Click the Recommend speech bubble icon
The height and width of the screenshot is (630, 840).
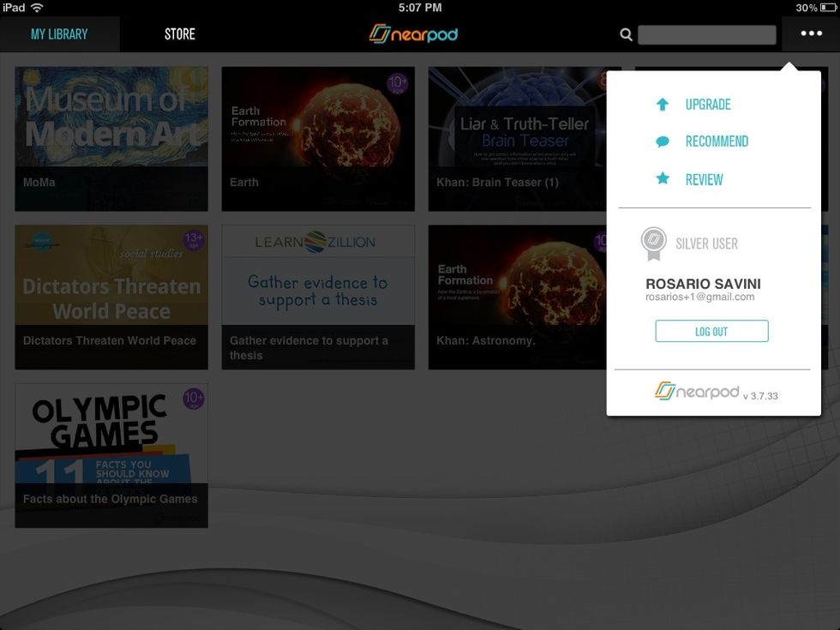tap(663, 141)
